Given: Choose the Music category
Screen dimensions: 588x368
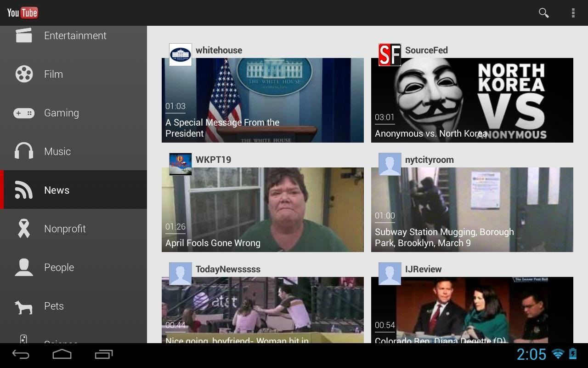Looking at the screenshot, I should point(73,151).
